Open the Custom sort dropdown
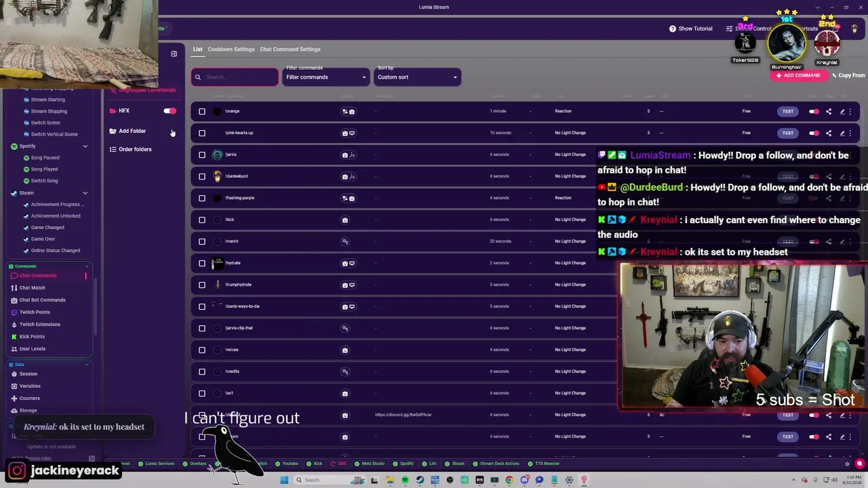 [417, 77]
